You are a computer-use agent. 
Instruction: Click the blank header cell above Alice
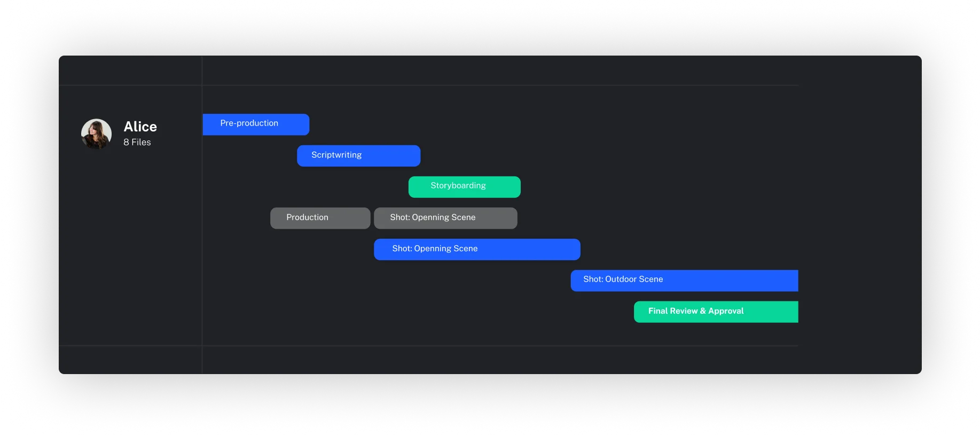tap(130, 71)
